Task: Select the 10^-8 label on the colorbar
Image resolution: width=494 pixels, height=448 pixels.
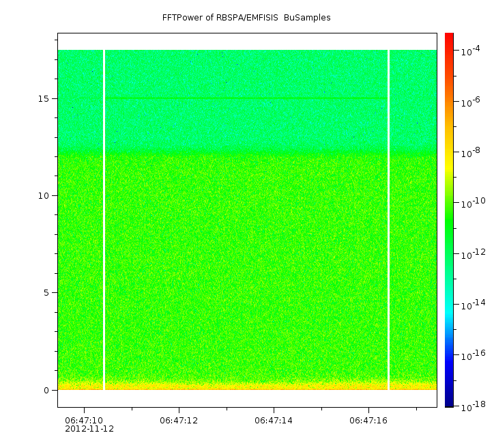Action: coord(472,153)
